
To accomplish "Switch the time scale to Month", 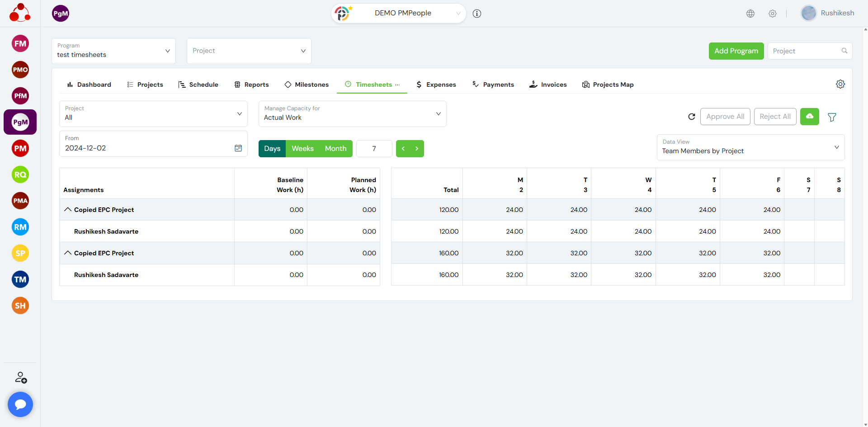I will point(335,149).
